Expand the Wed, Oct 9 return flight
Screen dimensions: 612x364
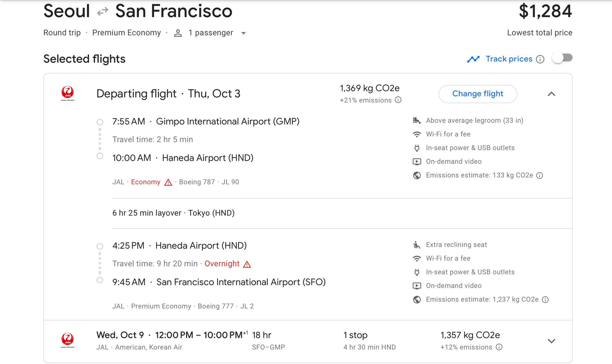(551, 341)
